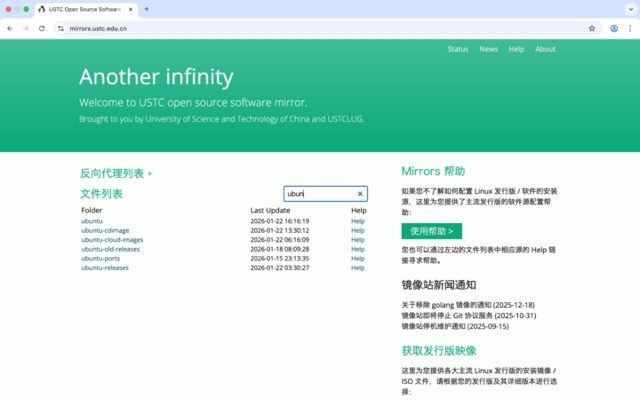Click the browser back arrow
Viewport: 640px width, 400px height.
(x=10, y=28)
